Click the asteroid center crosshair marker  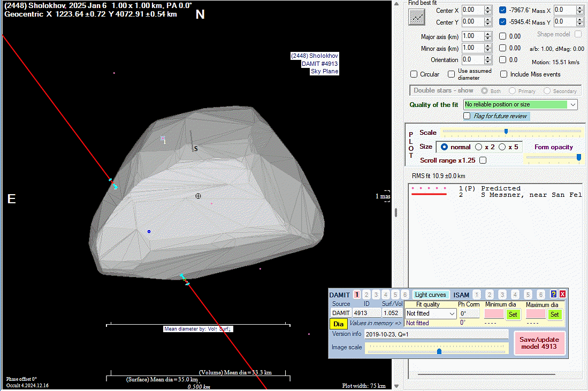point(198,196)
